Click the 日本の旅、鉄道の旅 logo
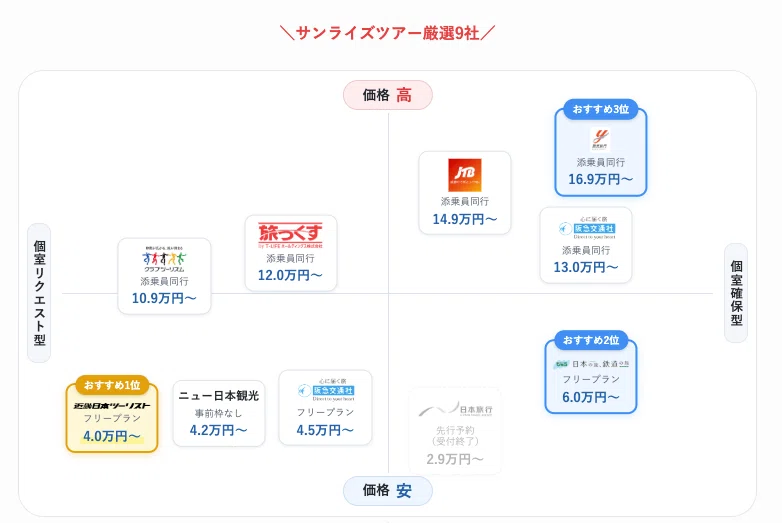The image size is (782, 523). (591, 364)
